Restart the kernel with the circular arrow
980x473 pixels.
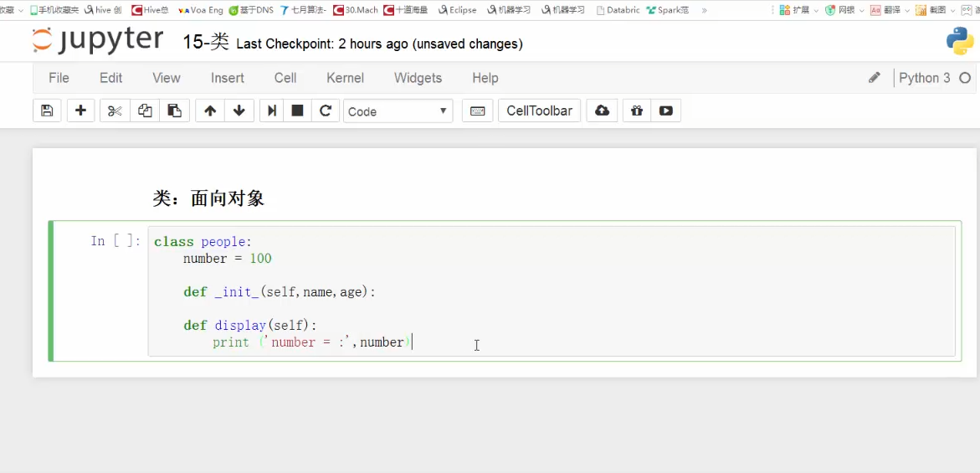tap(326, 111)
